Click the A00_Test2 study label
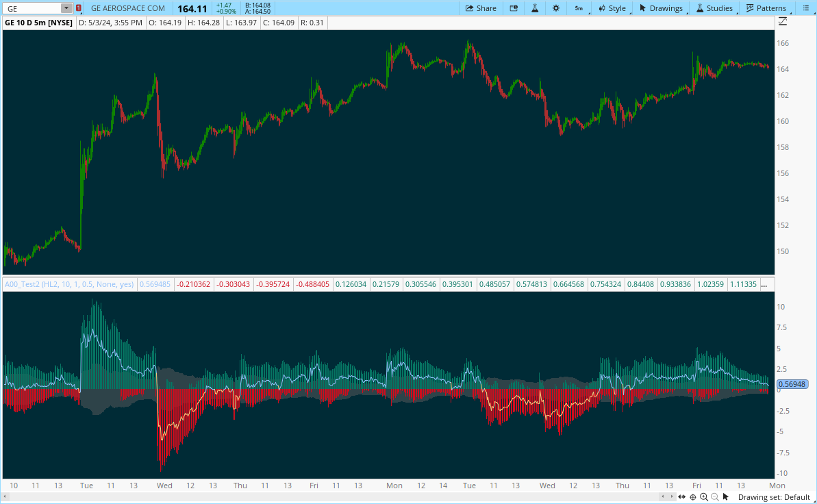This screenshot has width=817, height=504. tap(68, 285)
